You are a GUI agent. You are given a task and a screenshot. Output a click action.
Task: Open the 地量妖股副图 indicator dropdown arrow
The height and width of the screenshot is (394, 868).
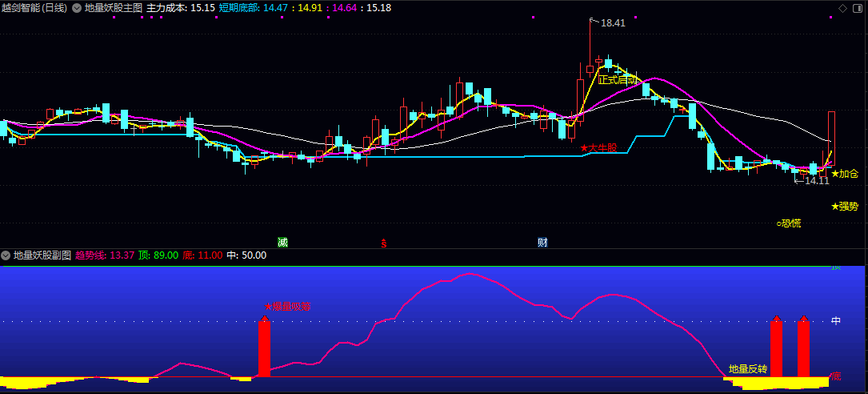pyautogui.click(x=6, y=255)
